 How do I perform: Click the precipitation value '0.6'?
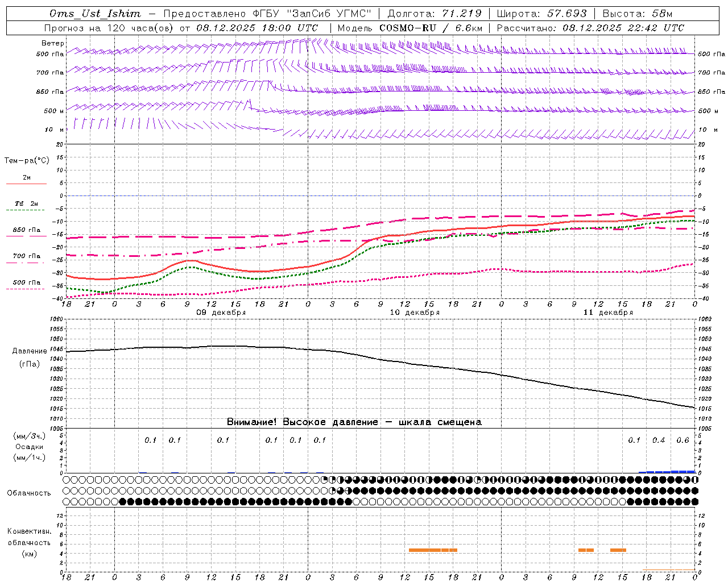click(682, 440)
